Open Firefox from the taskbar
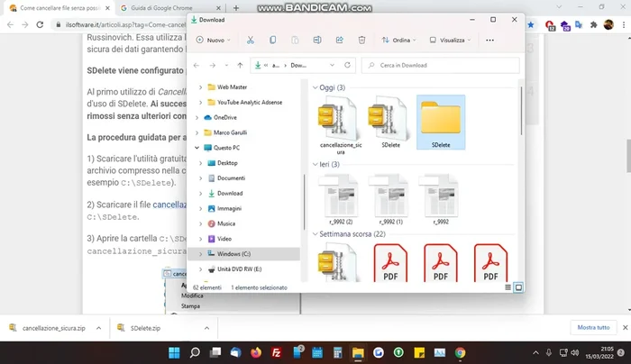 coord(256,353)
